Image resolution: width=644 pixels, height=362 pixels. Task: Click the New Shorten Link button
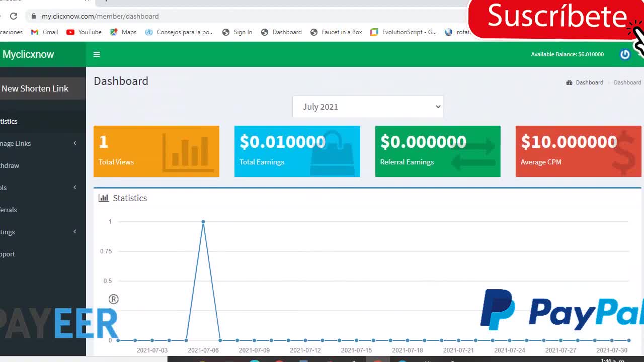point(43,88)
